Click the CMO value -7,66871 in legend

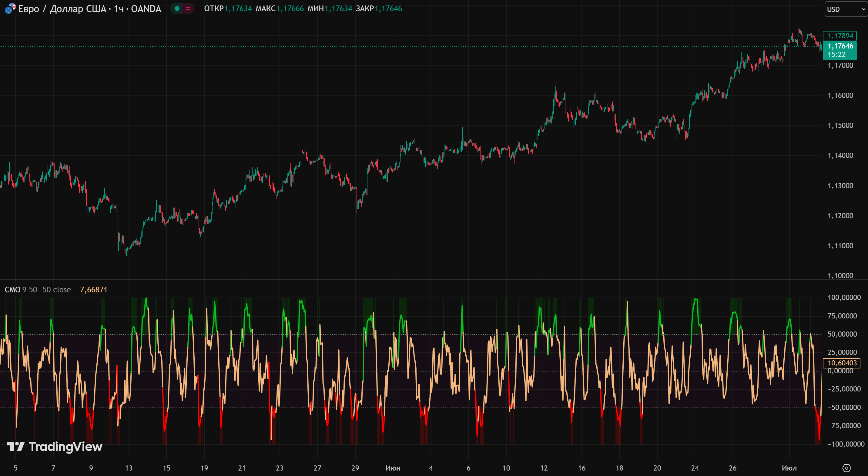pos(92,290)
